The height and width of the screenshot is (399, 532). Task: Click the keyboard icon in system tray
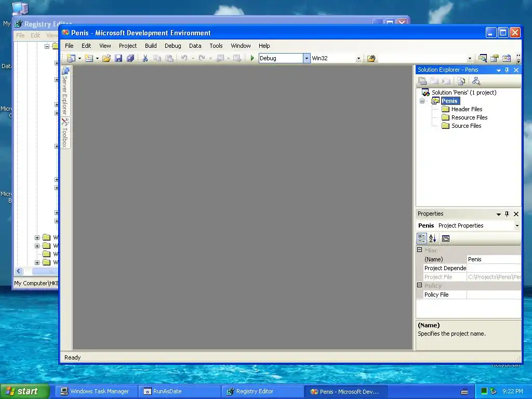[x=464, y=392]
